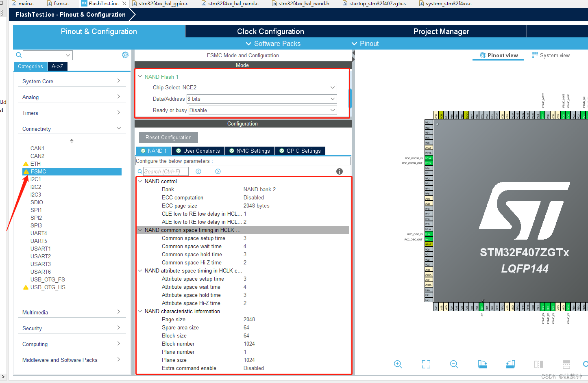Open the Project Manager tab

[441, 31]
